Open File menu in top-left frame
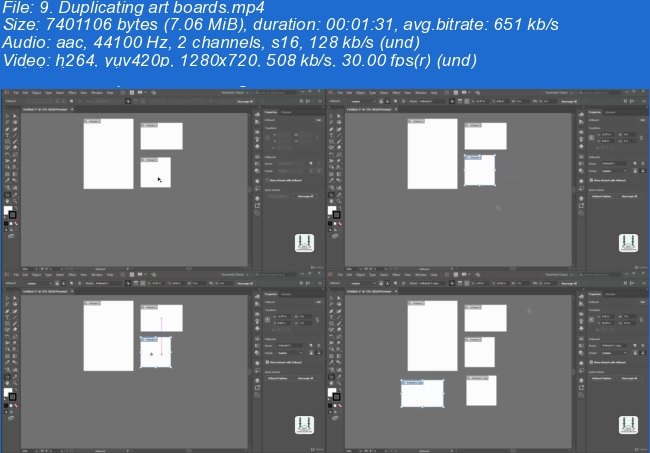 click(x=16, y=93)
